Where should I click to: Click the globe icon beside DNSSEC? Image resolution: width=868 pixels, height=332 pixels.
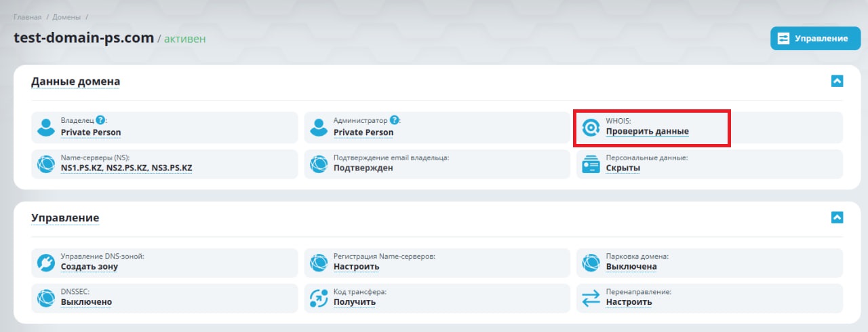coord(45,297)
